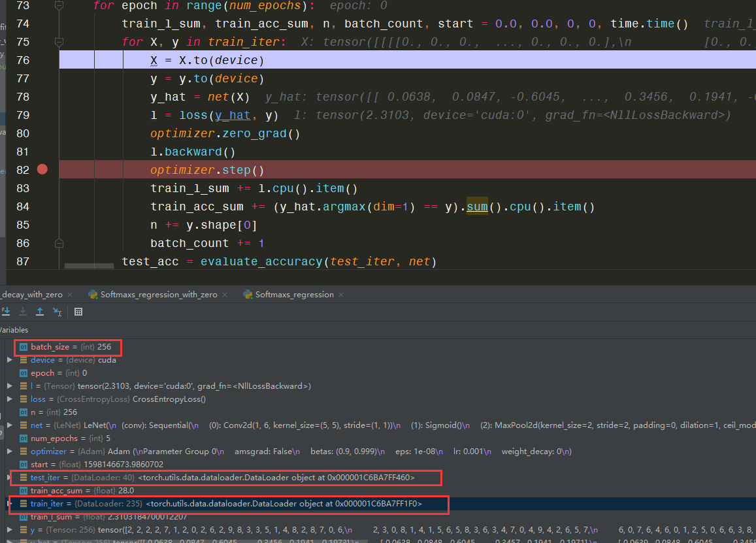756x543 pixels.
Task: Close the Softmaxs_regression tab
Action: tap(341, 295)
